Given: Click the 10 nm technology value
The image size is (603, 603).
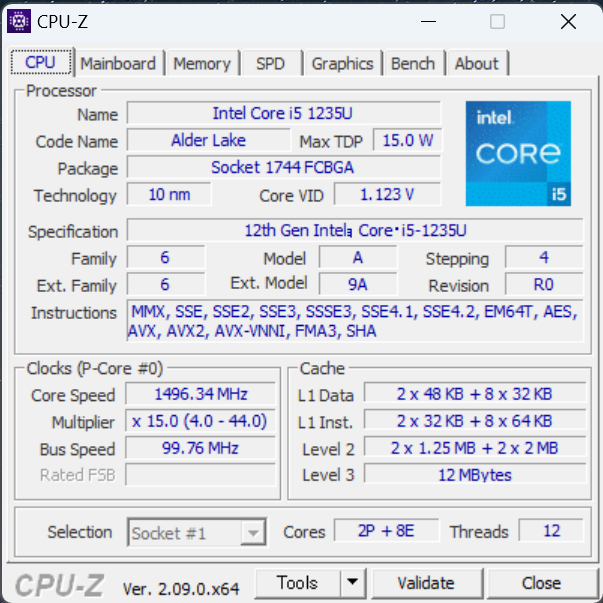Looking at the screenshot, I should (x=169, y=194).
